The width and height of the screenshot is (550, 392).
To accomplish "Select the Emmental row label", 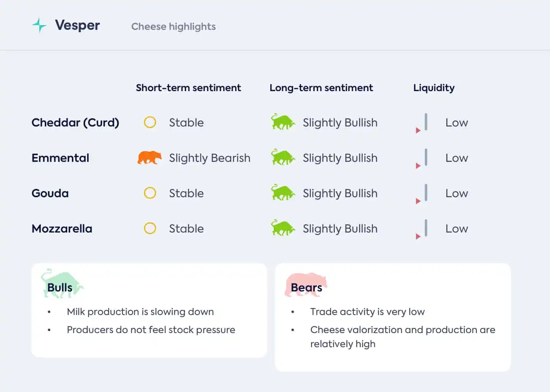I will coord(60,158).
